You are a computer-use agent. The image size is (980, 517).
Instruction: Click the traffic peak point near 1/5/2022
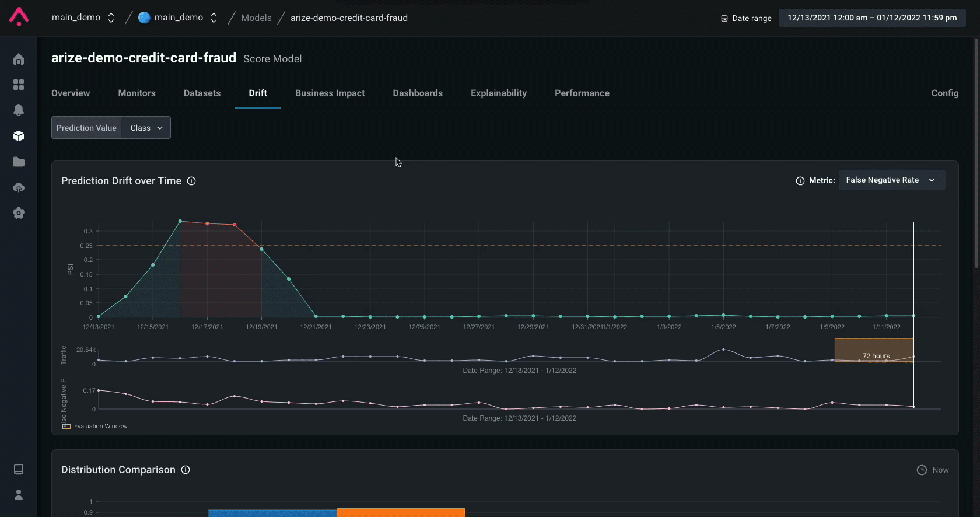(x=723, y=350)
